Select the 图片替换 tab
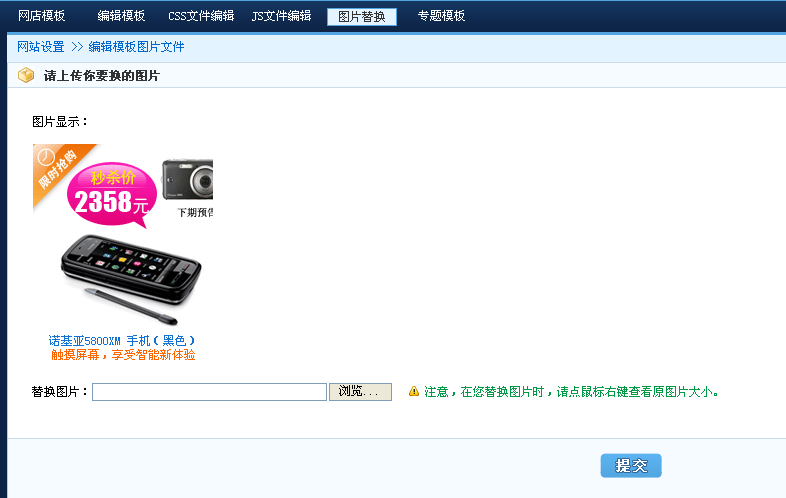The height and width of the screenshot is (498, 786). pyautogui.click(x=362, y=17)
